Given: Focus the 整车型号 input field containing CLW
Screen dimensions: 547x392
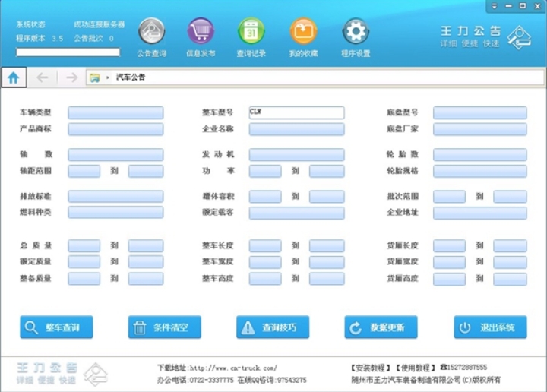Looking at the screenshot, I should pyautogui.click(x=296, y=112).
